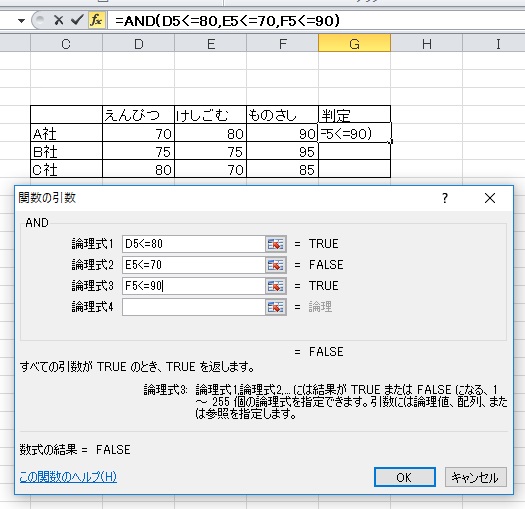Open the Name Box dropdown arrow
The image size is (525, 509).
tap(21, 21)
